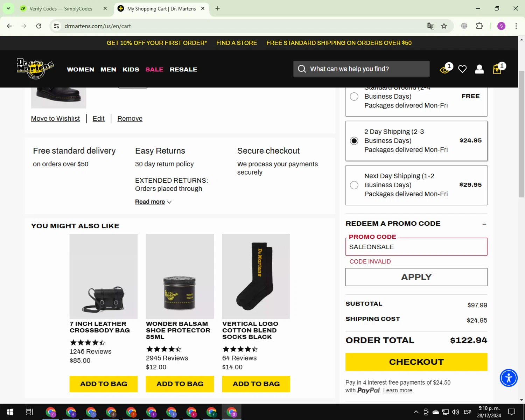
Task: Open a new browser tab
Action: coord(217,8)
